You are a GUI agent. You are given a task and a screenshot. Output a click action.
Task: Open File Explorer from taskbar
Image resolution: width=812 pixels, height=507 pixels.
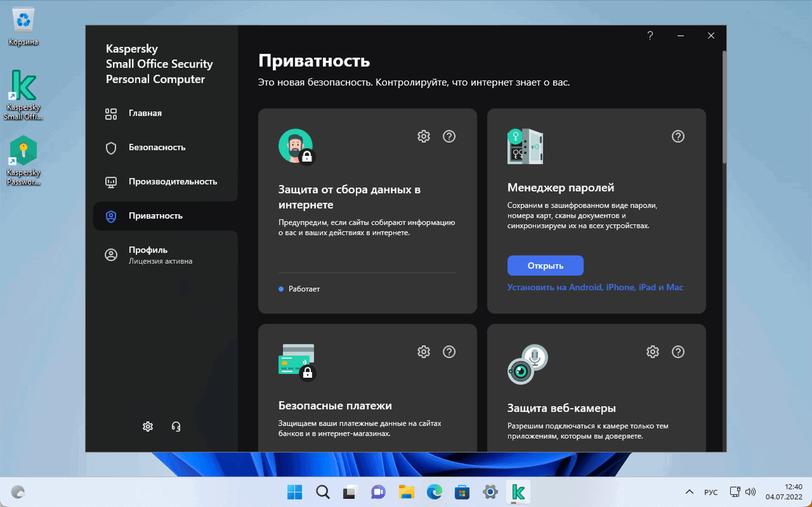coord(407,492)
